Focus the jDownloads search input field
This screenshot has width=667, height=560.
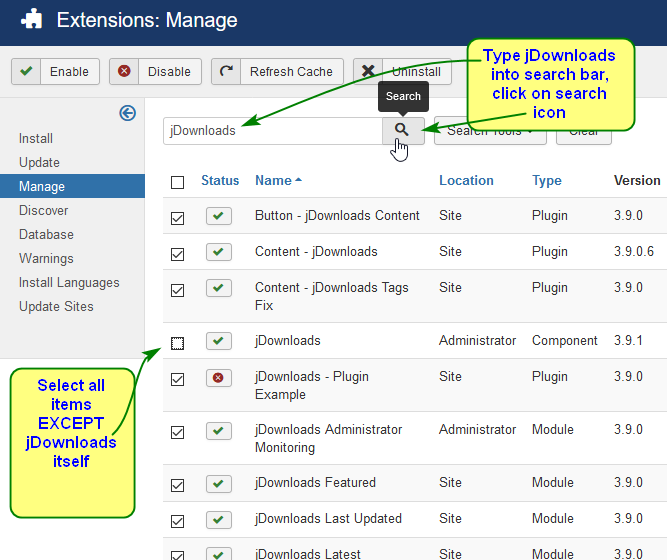pyautogui.click(x=273, y=131)
